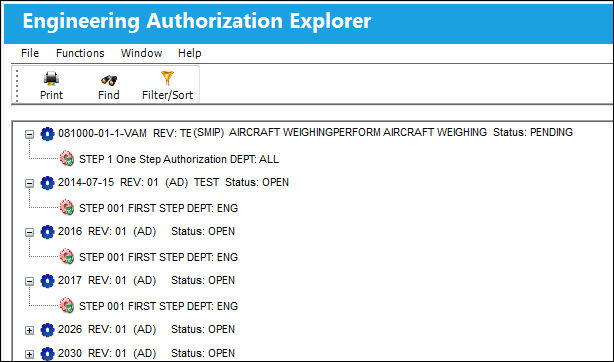
Task: Open the File menu
Action: 30,53
